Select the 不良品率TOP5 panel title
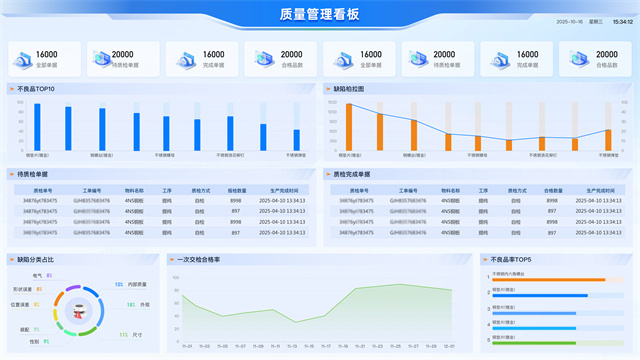 [x=511, y=259]
